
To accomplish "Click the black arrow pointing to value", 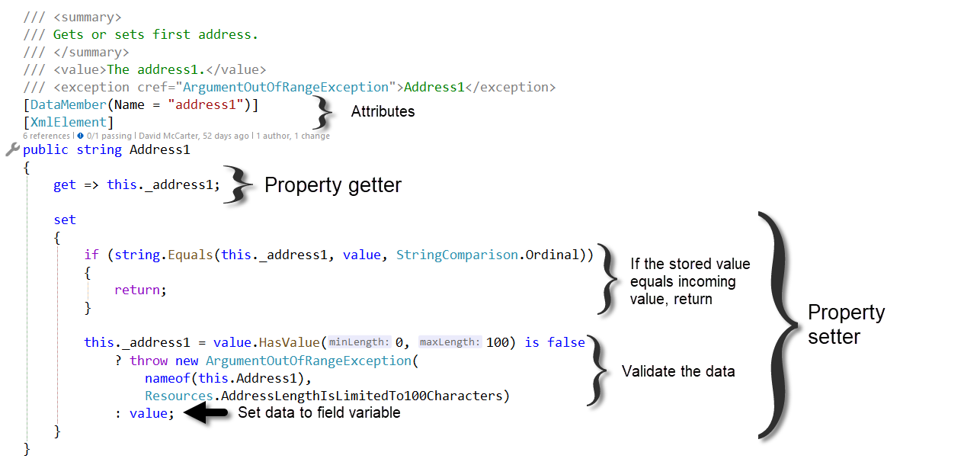I will pyautogui.click(x=206, y=413).
